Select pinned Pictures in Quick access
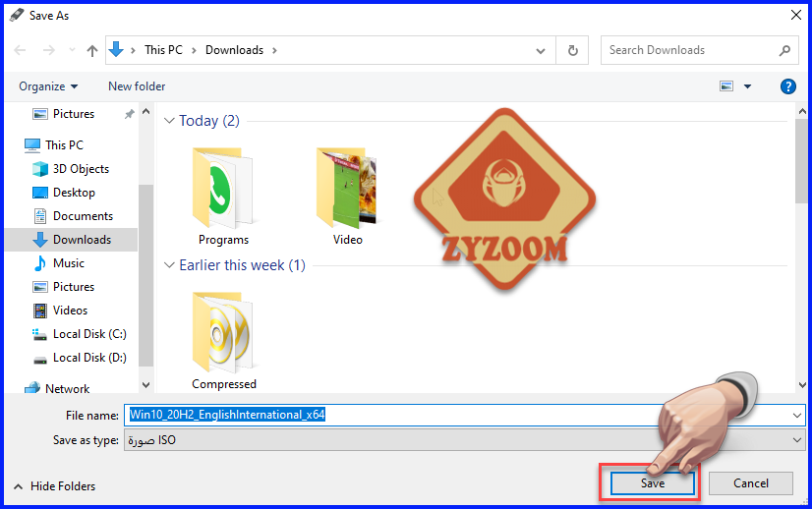The width and height of the screenshot is (812, 509). 74,114
